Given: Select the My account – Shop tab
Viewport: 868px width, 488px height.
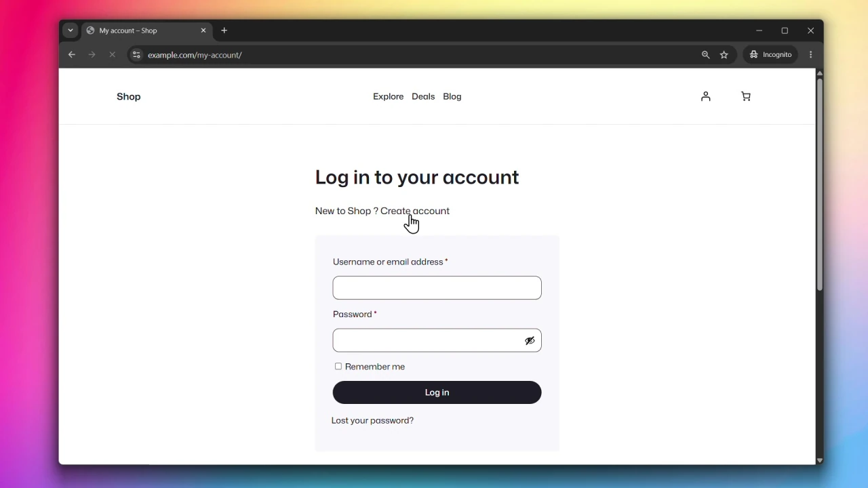Looking at the screenshot, I should (147, 30).
